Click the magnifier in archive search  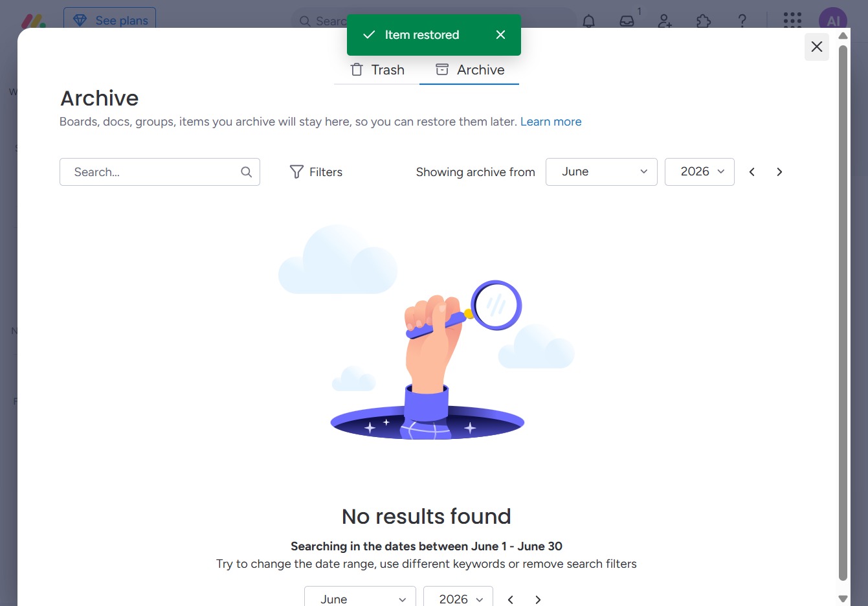[x=246, y=172]
